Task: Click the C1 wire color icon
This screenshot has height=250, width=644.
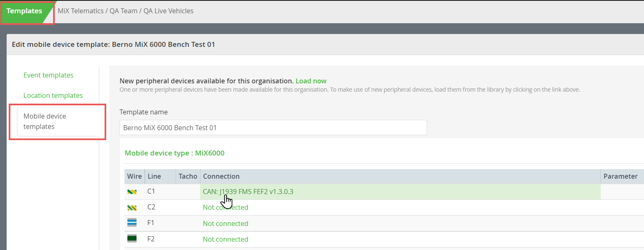Action: [x=132, y=192]
